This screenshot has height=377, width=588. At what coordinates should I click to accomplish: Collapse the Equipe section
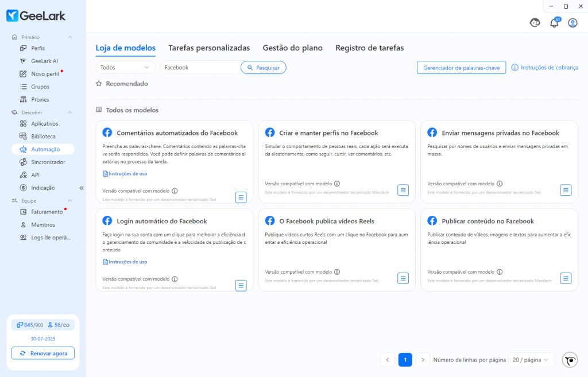pos(69,201)
